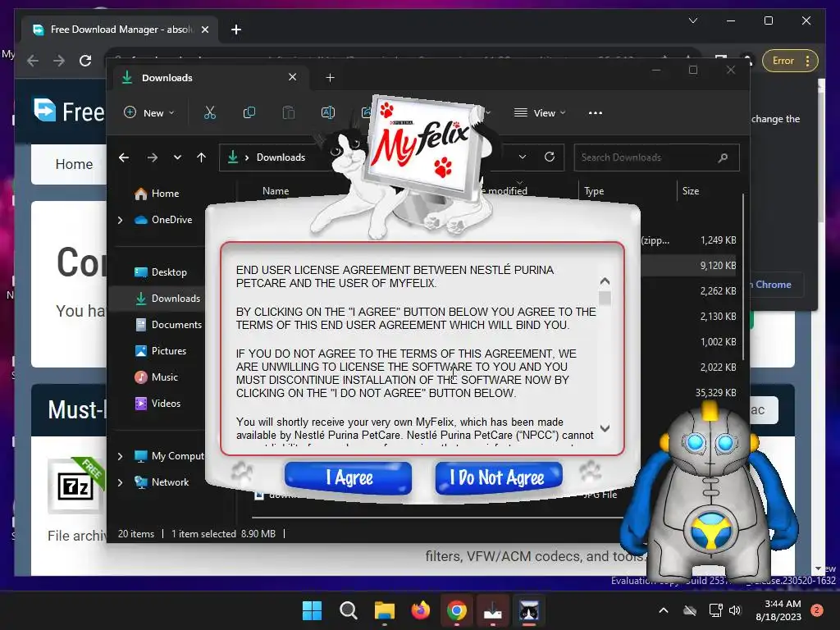The height and width of the screenshot is (630, 840).
Task: Open Music in Explorer sidebar
Action: (x=156, y=377)
